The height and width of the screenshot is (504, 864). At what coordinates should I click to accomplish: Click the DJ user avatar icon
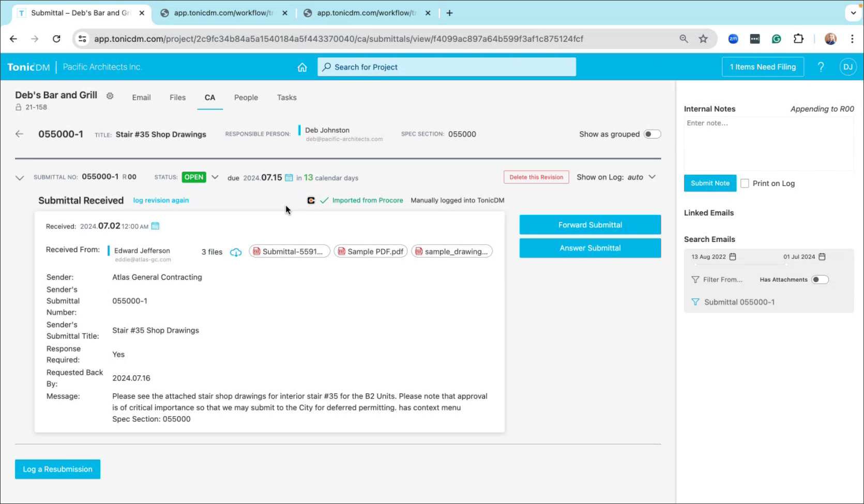[x=847, y=67]
